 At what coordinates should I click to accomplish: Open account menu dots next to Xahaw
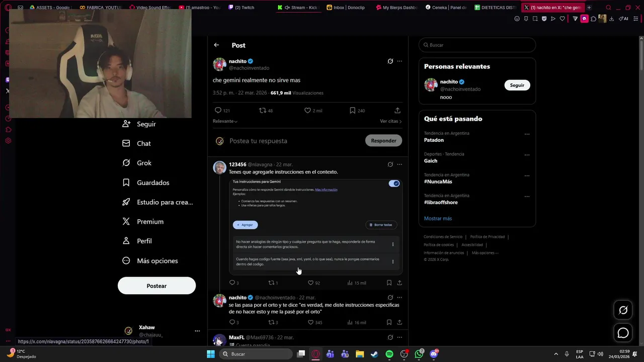197,331
